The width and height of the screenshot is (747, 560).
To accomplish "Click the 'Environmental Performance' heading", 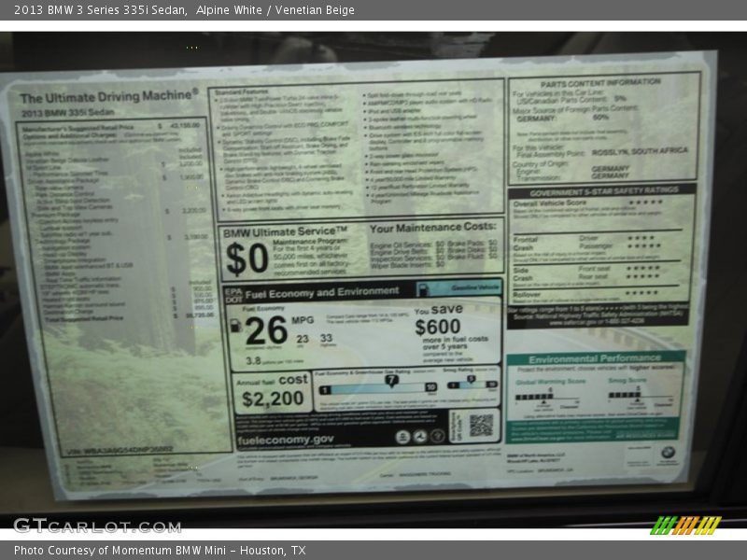I will [x=595, y=358].
